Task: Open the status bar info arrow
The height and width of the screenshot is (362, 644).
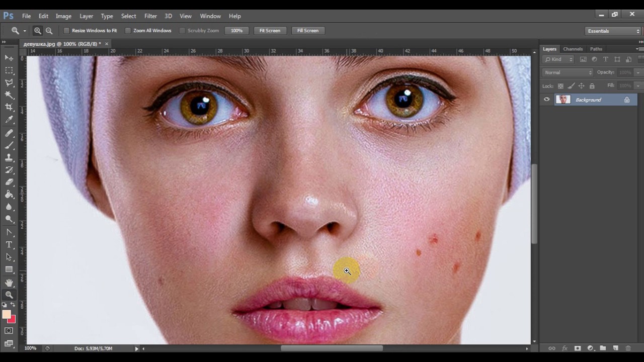Action: coord(136,348)
